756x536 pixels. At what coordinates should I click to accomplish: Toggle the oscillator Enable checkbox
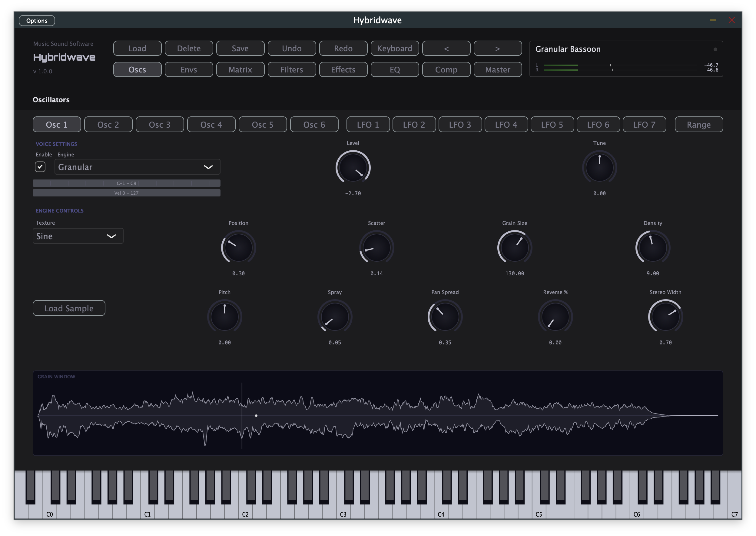[40, 167]
